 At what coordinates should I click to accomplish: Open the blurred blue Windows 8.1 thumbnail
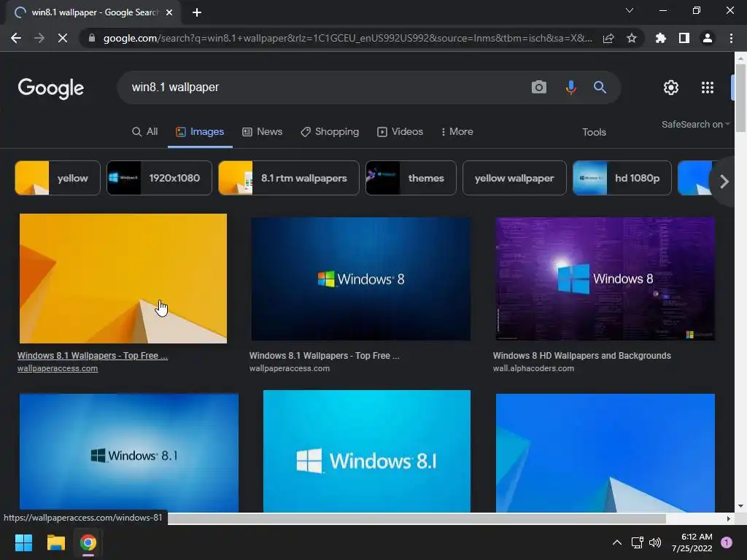coord(128,453)
